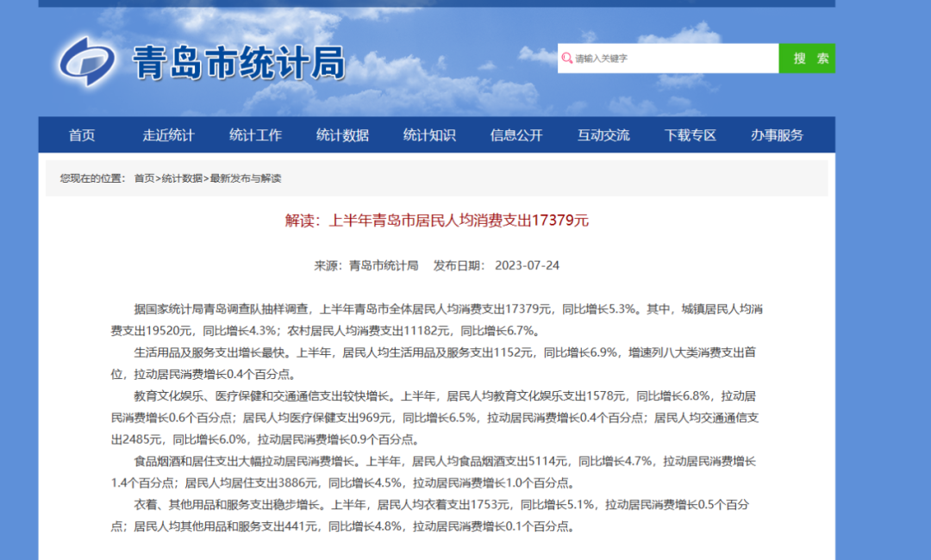Focus the 请输入关键字 search input field
This screenshot has width=931, height=560.
click(x=668, y=58)
